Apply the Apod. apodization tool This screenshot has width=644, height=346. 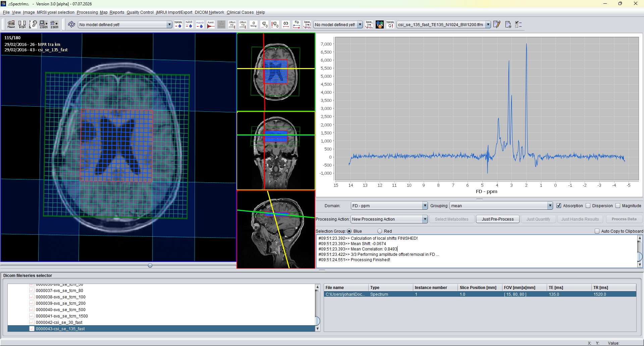[211, 24]
